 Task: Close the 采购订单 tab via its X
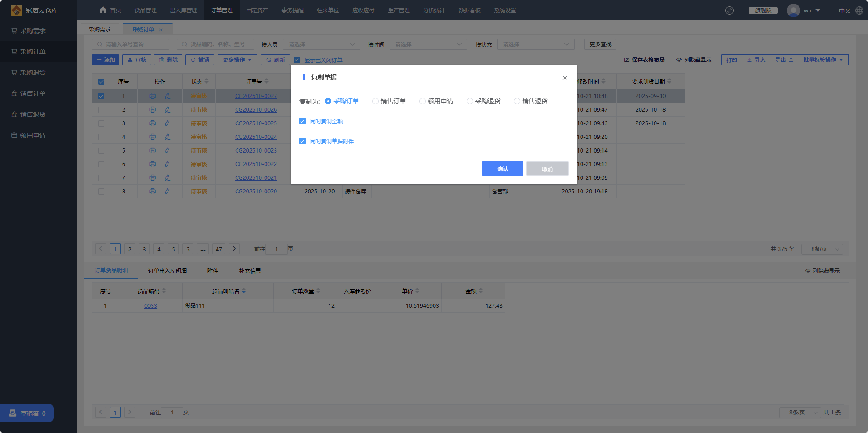(161, 30)
